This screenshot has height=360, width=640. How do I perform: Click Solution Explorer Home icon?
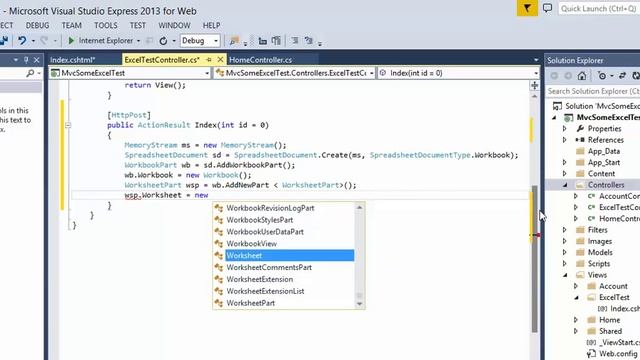(x=582, y=76)
